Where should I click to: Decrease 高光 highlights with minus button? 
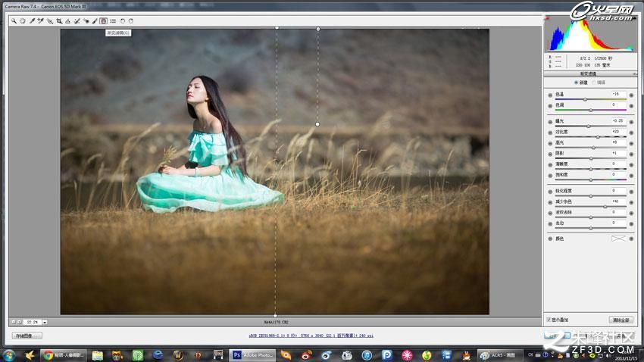[x=550, y=143]
